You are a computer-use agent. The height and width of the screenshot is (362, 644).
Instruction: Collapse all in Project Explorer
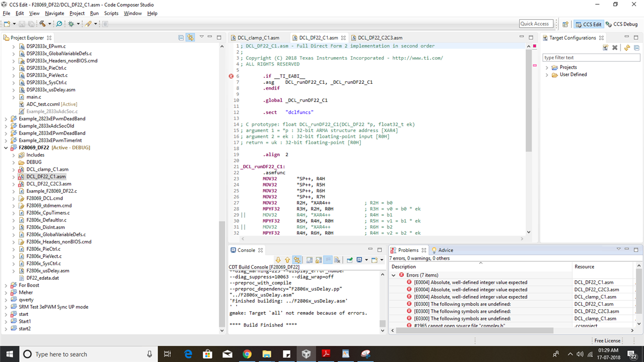click(x=181, y=38)
